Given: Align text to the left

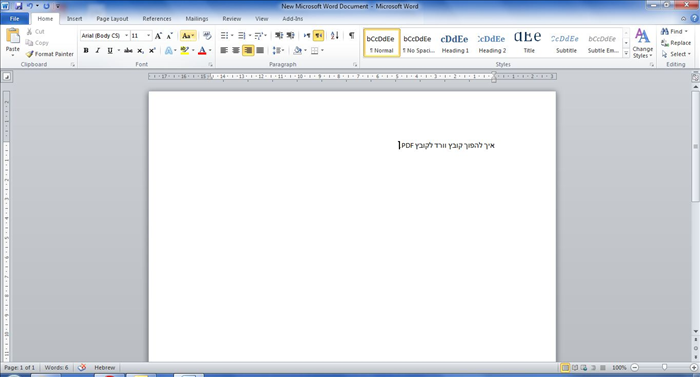Looking at the screenshot, I should [224, 50].
